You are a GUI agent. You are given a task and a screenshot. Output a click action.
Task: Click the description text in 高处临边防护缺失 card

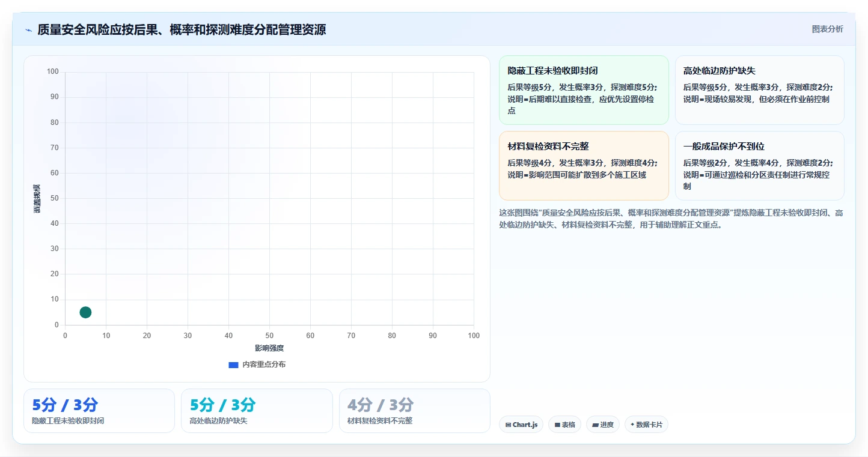758,93
